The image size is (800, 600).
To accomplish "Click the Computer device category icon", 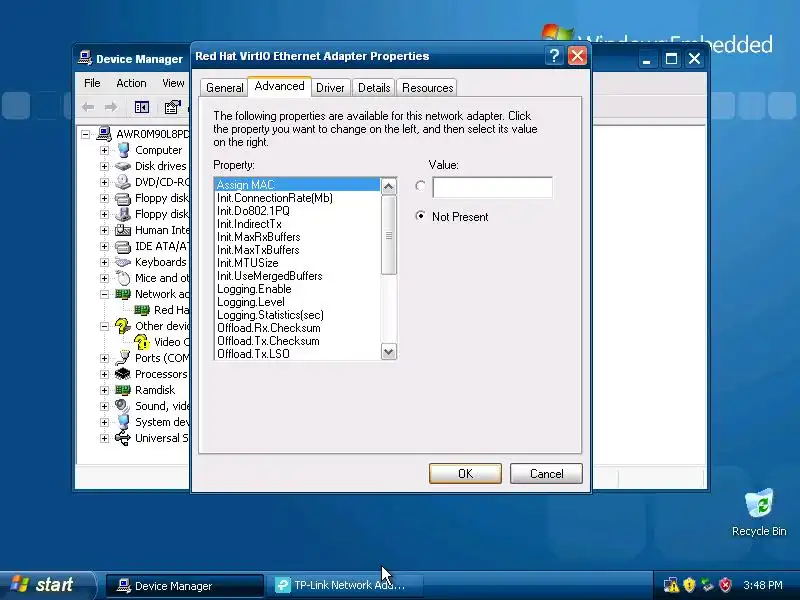I will [123, 150].
